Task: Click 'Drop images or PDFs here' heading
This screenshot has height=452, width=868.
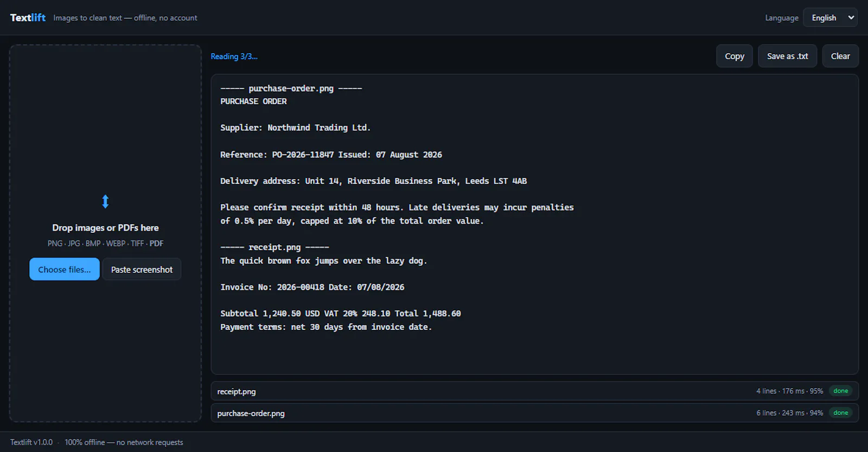Action: point(105,228)
